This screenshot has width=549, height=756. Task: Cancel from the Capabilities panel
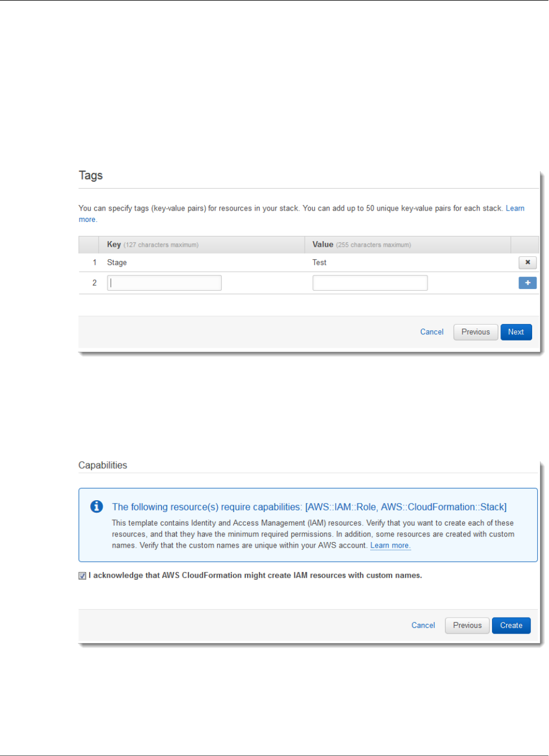pos(423,626)
